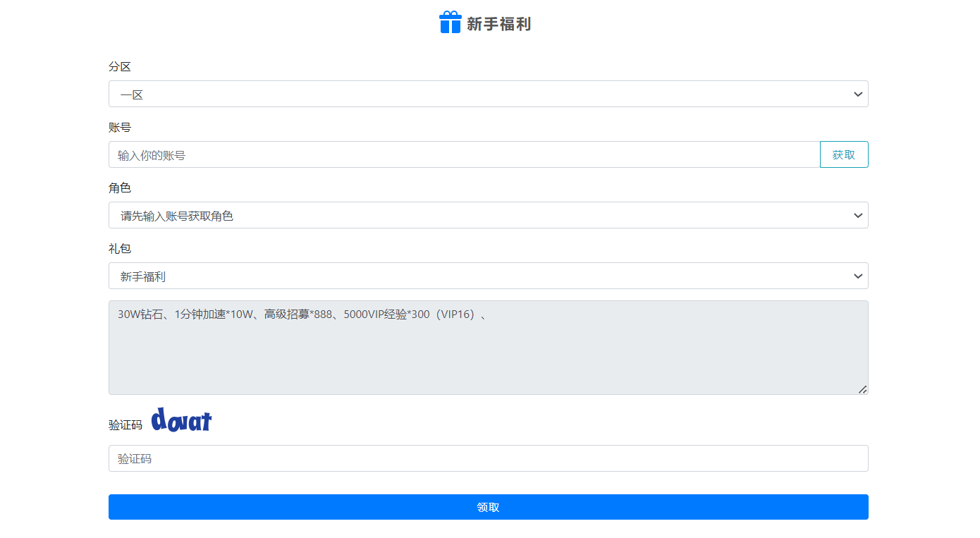Click the 账号 field label

(120, 128)
